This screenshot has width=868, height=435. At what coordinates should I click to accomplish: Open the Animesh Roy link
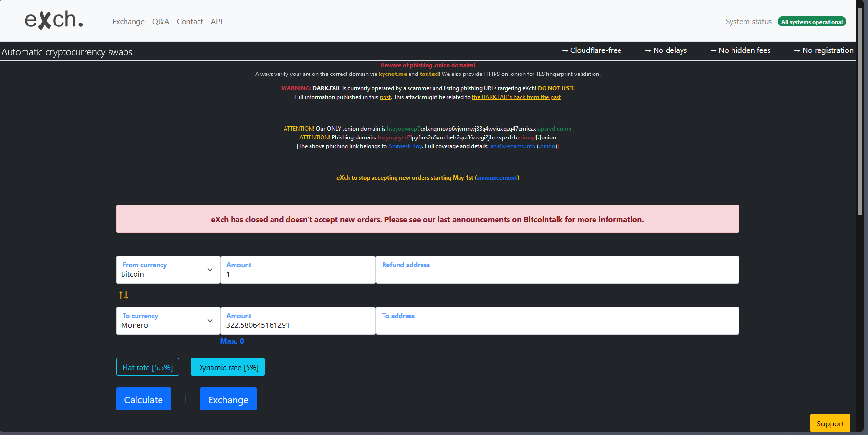click(405, 146)
